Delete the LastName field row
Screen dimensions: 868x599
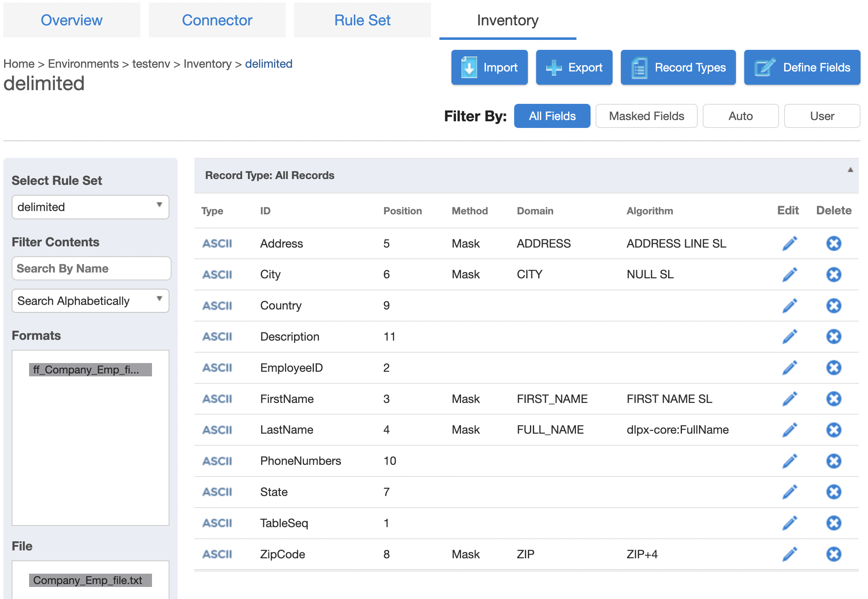[x=834, y=430]
